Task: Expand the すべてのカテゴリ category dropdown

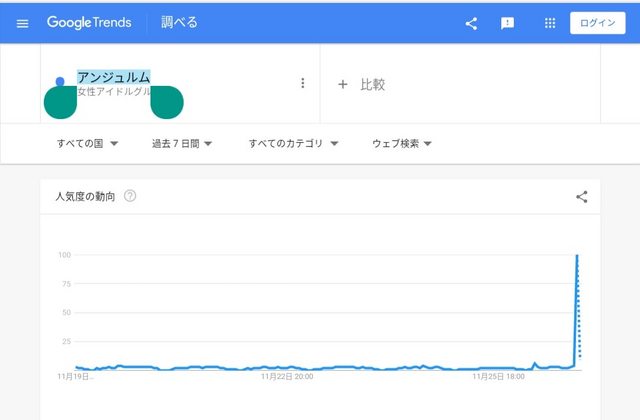Action: click(293, 143)
